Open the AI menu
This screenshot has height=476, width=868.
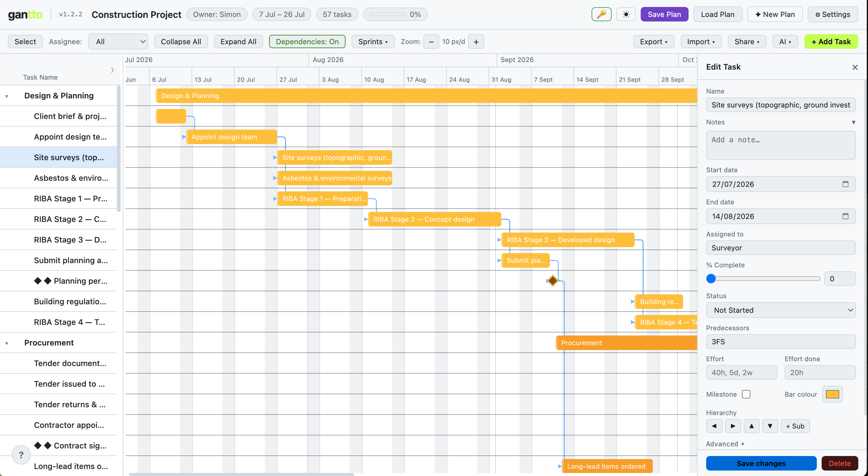pyautogui.click(x=785, y=42)
